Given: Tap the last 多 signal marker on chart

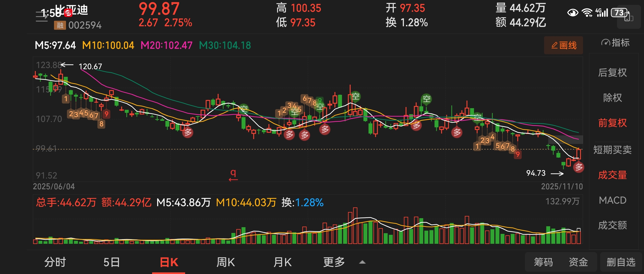Looking at the screenshot, I should pyautogui.click(x=578, y=167).
